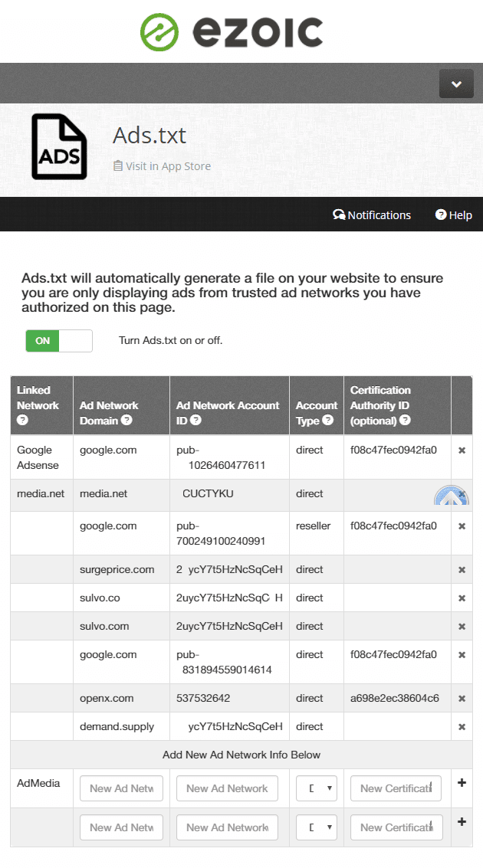Delete the sulvo.co row
483x868 pixels.
pyautogui.click(x=462, y=598)
